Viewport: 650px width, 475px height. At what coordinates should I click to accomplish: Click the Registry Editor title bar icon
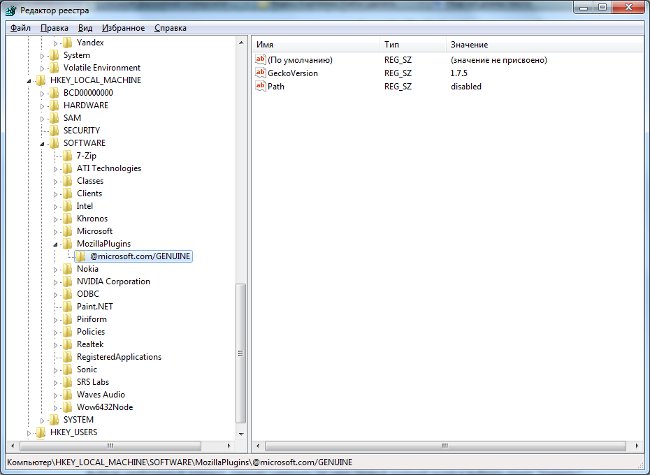pos(11,10)
